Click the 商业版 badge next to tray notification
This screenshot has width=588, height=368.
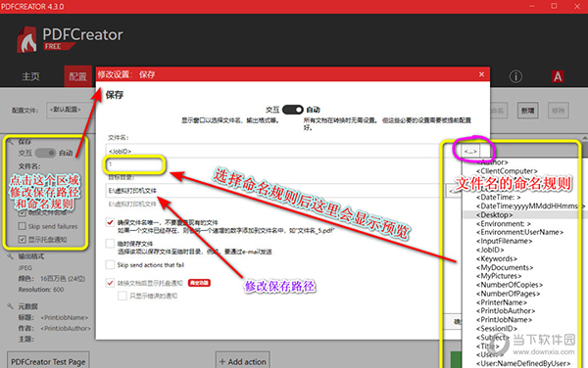pos(199,283)
